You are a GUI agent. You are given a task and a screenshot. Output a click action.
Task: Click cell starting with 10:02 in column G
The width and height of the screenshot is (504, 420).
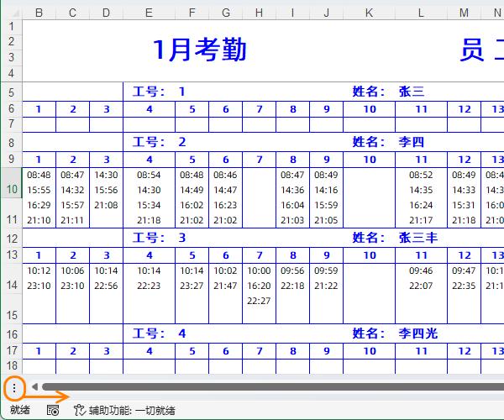click(225, 293)
